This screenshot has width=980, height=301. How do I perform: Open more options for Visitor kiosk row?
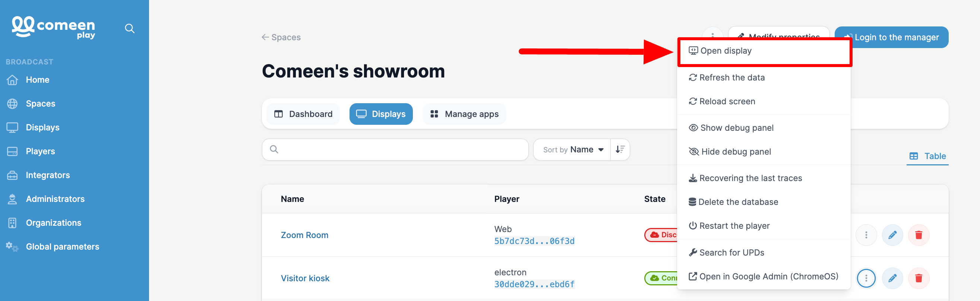866,279
